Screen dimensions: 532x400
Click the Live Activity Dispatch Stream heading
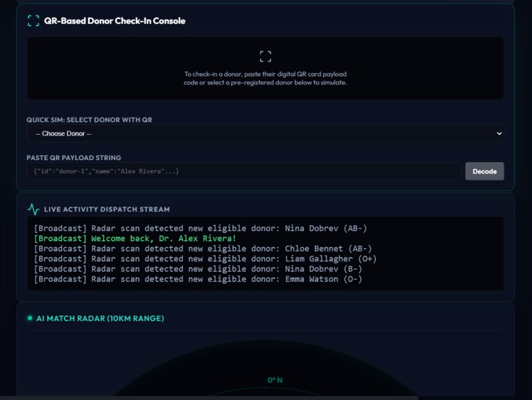107,209
